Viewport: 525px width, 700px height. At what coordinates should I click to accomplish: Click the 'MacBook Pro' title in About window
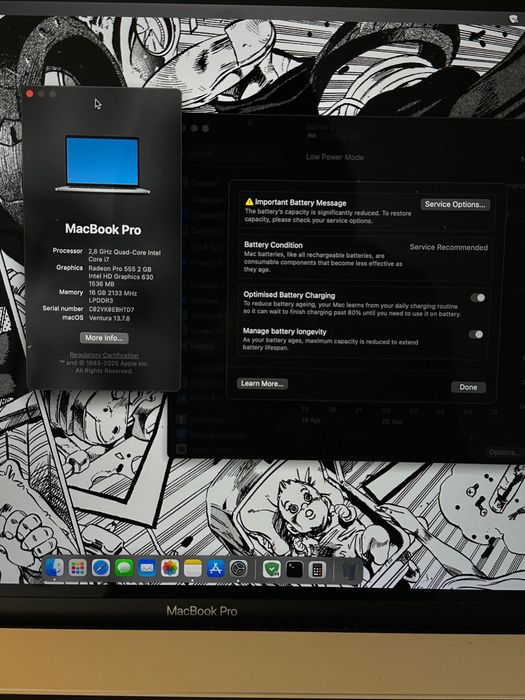click(103, 229)
